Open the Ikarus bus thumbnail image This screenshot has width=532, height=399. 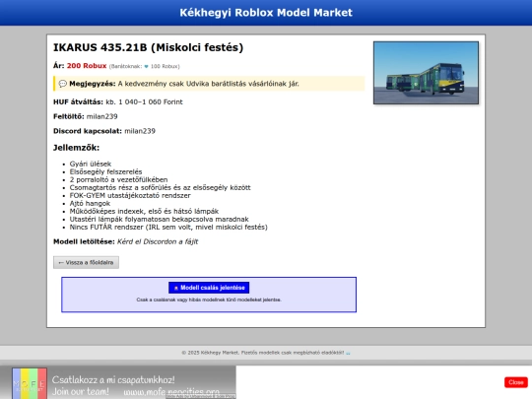tap(426, 73)
